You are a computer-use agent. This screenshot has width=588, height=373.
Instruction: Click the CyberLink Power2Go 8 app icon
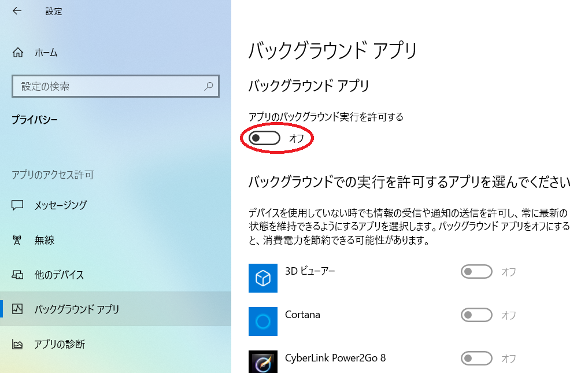(x=263, y=362)
